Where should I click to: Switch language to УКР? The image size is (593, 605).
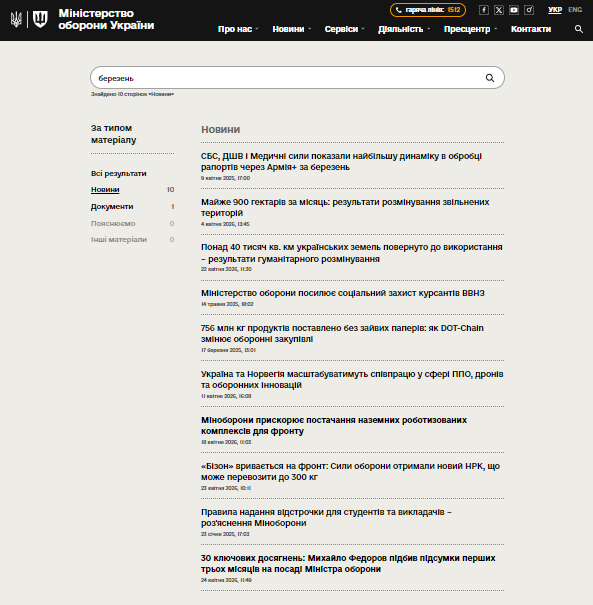pyautogui.click(x=555, y=10)
